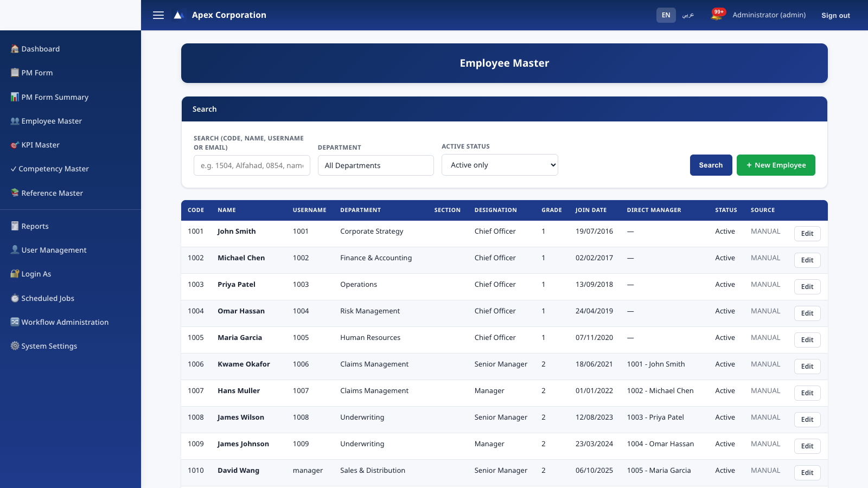Image resolution: width=868 pixels, height=488 pixels.
Task: Click manager cell '1005 - Maria Garcia'
Action: point(659,471)
